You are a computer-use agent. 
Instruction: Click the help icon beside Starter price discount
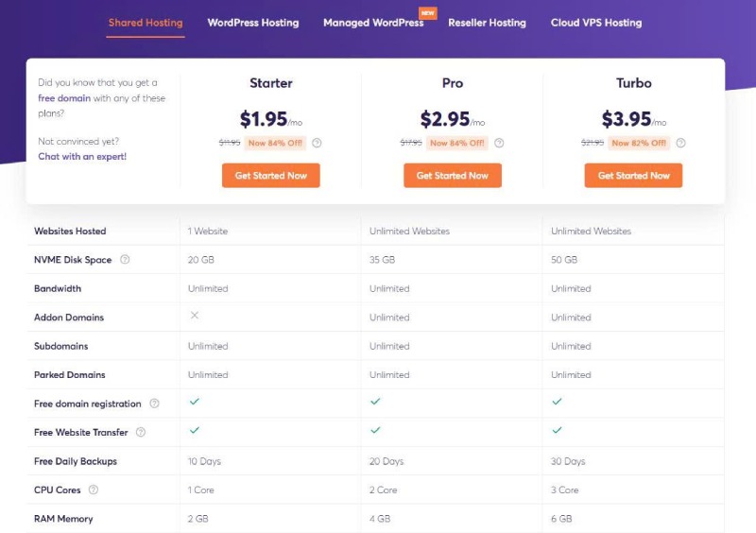[x=317, y=143]
